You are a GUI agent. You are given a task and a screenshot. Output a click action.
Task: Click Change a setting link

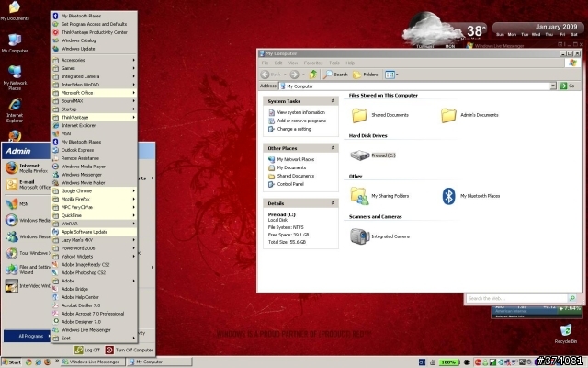pos(290,129)
